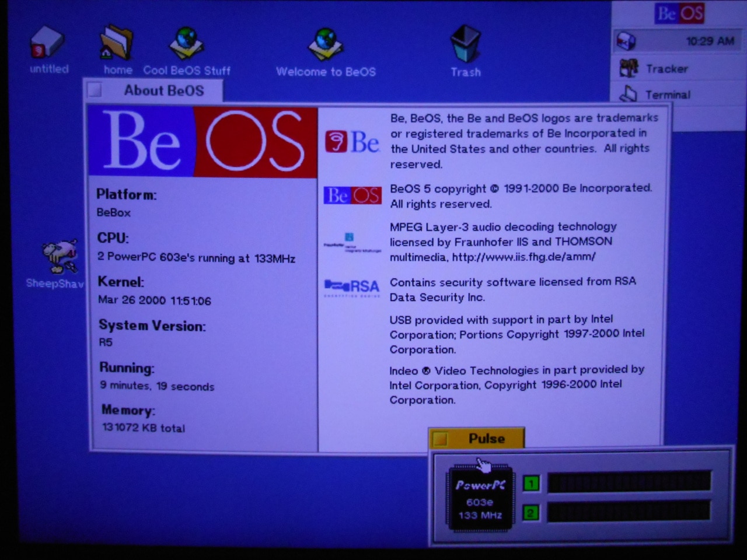The image size is (747, 560).
Task: Click the 'Platform:' heading
Action: [127, 194]
